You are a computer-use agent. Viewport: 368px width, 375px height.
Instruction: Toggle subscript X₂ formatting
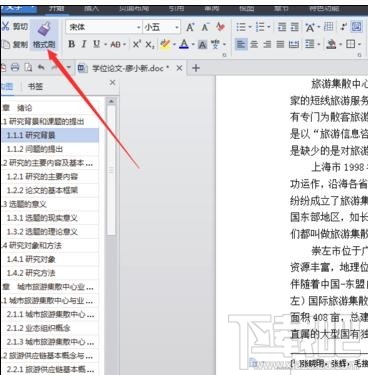[150, 44]
